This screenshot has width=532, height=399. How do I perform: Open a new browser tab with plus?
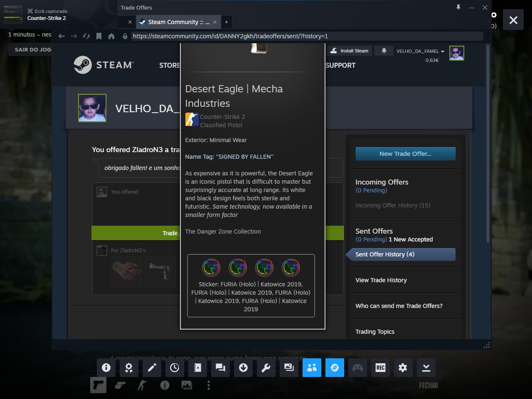click(x=227, y=22)
